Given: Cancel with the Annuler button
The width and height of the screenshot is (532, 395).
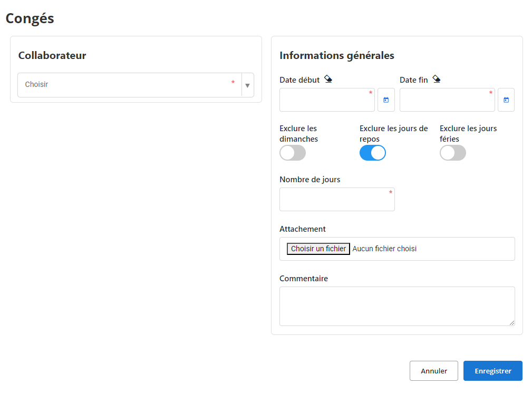Looking at the screenshot, I should (x=433, y=371).
